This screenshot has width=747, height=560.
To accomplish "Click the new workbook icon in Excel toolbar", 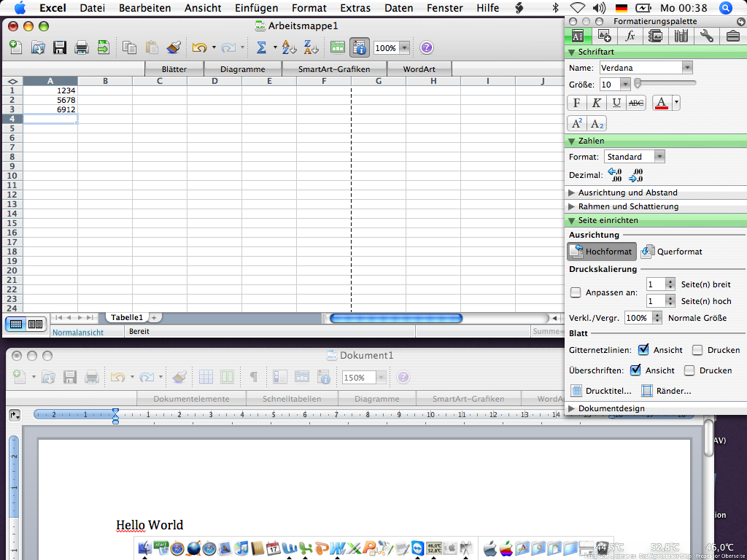I will 16,47.
